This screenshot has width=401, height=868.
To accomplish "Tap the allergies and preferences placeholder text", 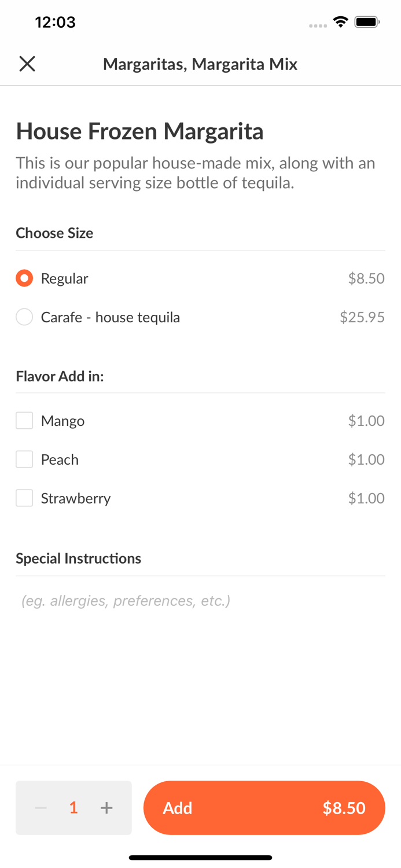I will [x=125, y=601].
